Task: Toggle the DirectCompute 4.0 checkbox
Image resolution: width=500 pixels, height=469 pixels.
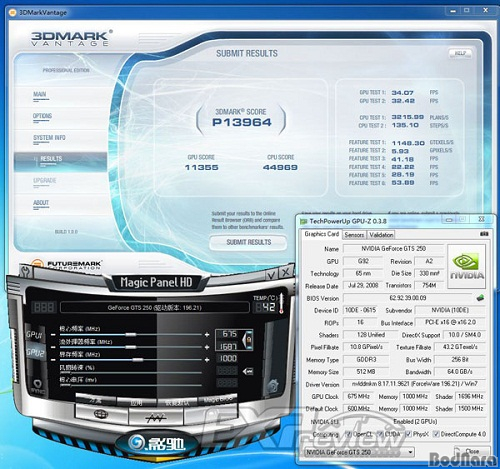Action: [436, 434]
